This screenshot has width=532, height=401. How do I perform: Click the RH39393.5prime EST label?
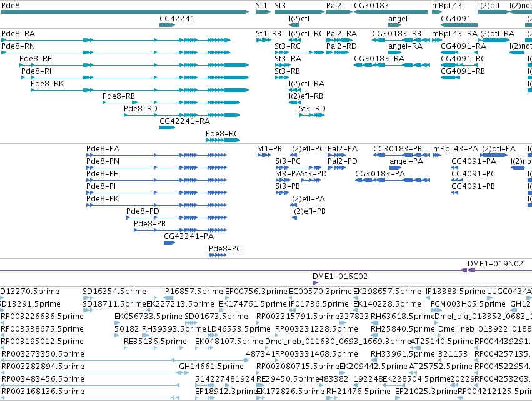coord(174,329)
